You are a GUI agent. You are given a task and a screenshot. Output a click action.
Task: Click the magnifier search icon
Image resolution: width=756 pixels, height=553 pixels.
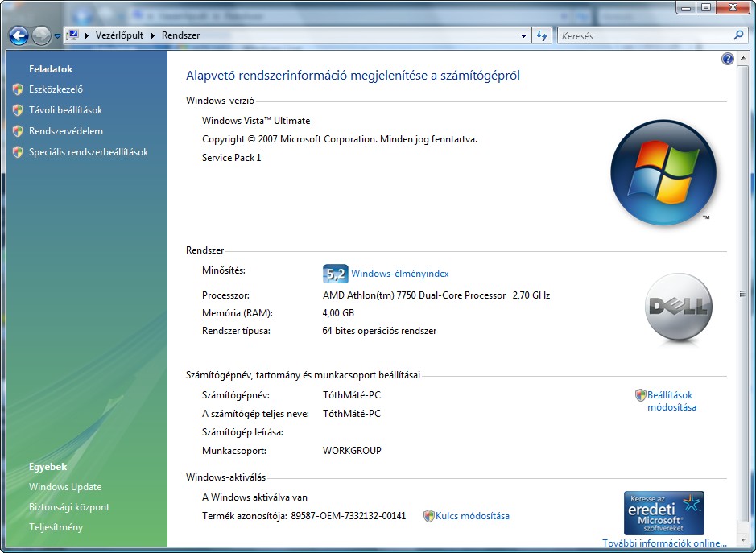738,35
